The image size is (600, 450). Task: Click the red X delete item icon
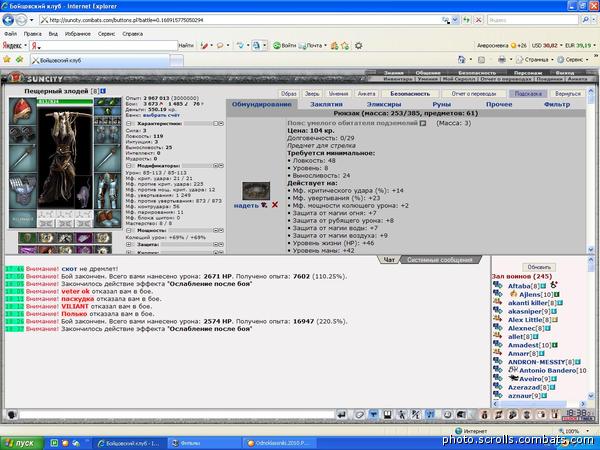[275, 205]
